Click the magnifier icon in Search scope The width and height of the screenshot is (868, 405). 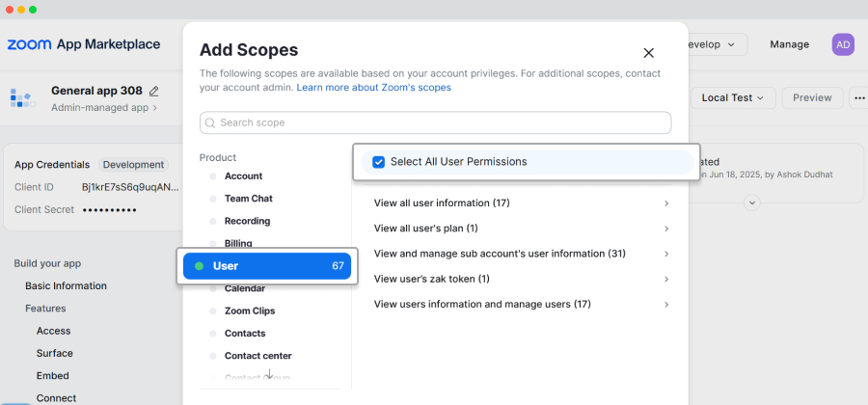pyautogui.click(x=210, y=122)
